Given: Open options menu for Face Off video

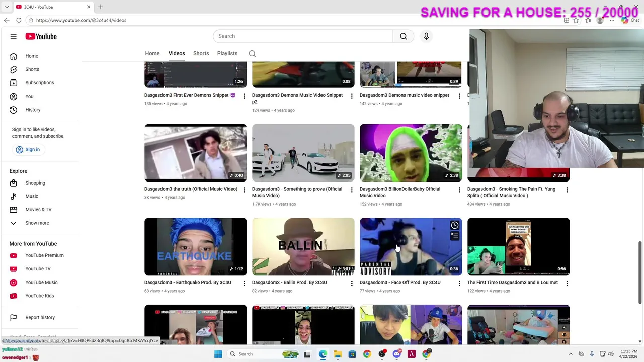Looking at the screenshot, I should pos(459,284).
